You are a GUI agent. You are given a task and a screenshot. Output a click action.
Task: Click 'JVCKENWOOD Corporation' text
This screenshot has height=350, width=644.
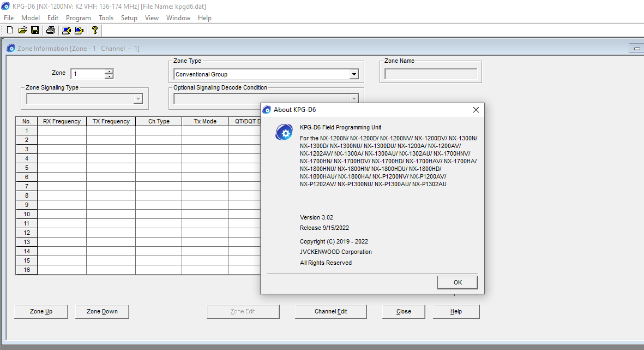(x=336, y=252)
